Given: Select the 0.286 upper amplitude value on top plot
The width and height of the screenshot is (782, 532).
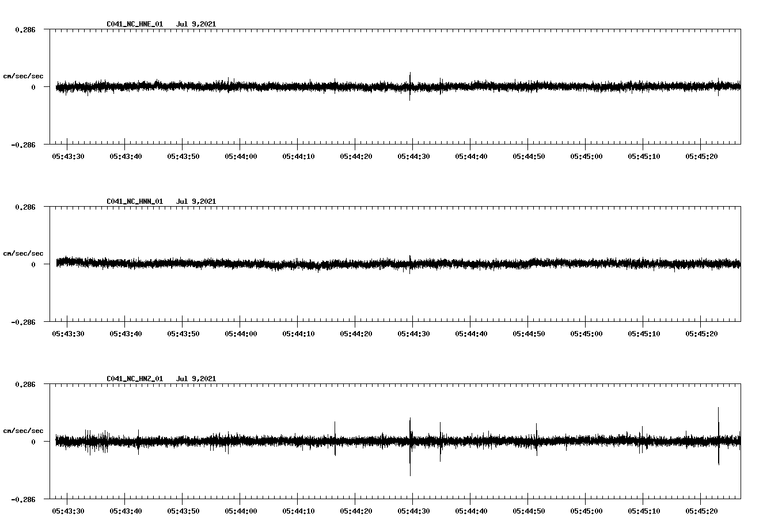Looking at the screenshot, I should tap(25, 29).
